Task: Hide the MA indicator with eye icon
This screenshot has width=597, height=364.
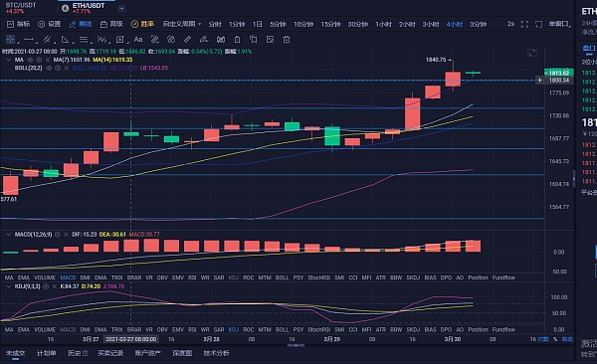Action: pyautogui.click(x=30, y=60)
